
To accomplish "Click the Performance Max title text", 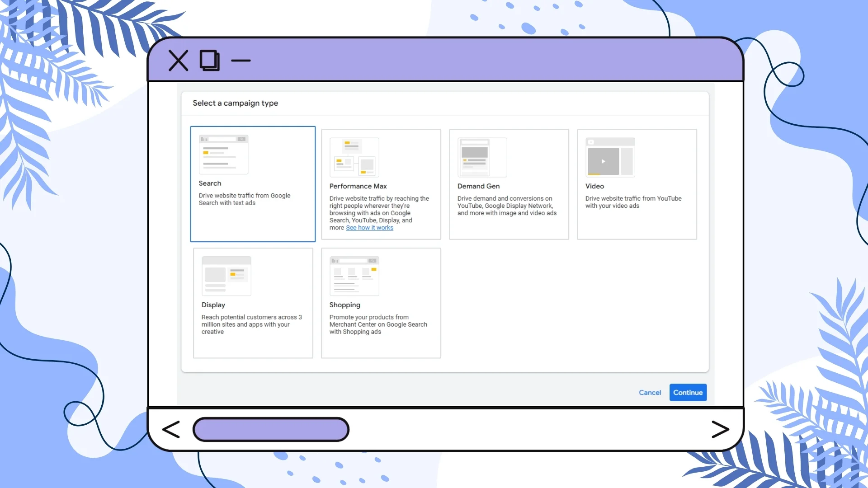I will [358, 186].
